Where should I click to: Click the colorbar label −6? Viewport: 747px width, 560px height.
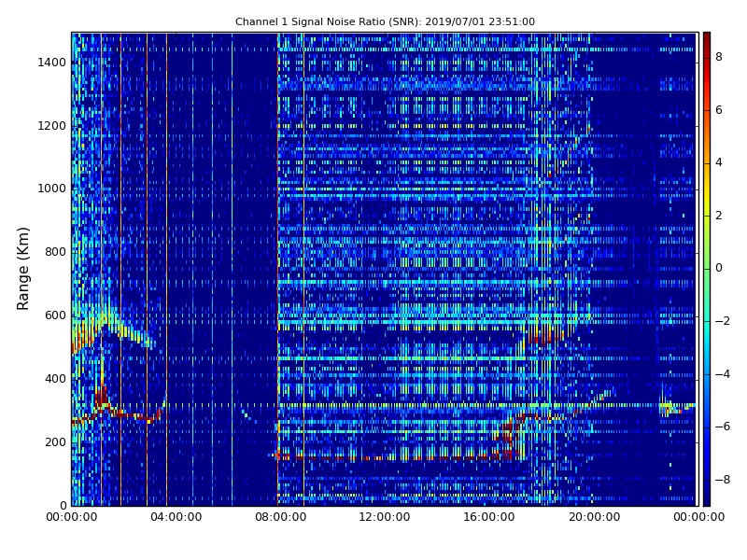[x=723, y=427]
